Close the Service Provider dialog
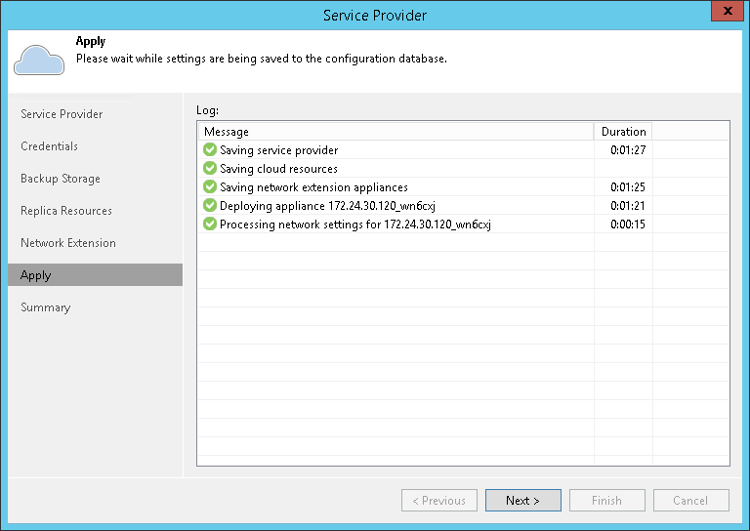750x531 pixels. click(725, 14)
